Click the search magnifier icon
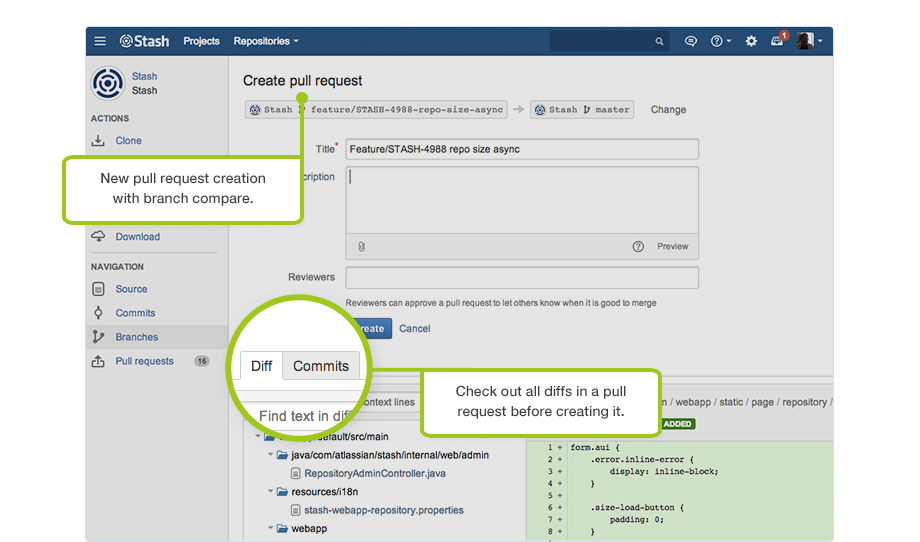The image size is (920, 542). coord(659,42)
